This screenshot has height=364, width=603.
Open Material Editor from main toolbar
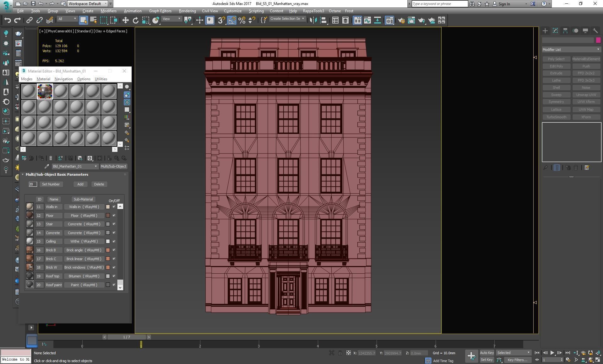(x=389, y=20)
